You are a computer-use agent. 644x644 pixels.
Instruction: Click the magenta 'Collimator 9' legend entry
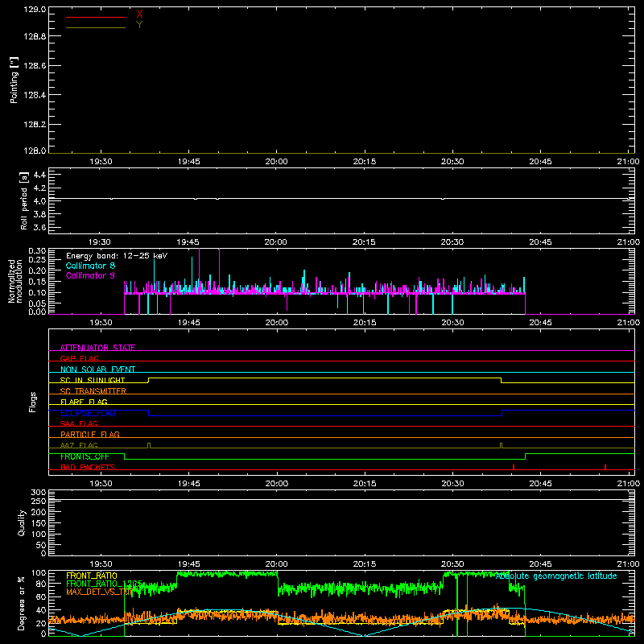tap(90, 275)
